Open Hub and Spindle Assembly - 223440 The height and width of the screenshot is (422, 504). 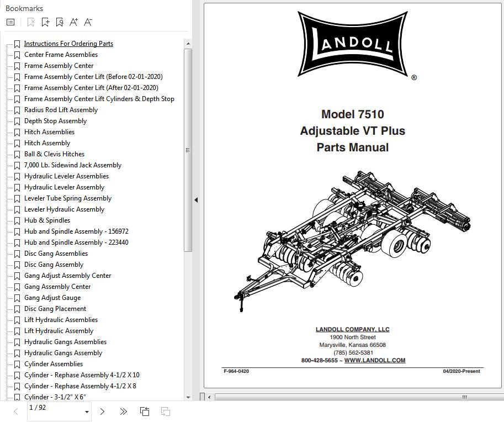tap(77, 242)
